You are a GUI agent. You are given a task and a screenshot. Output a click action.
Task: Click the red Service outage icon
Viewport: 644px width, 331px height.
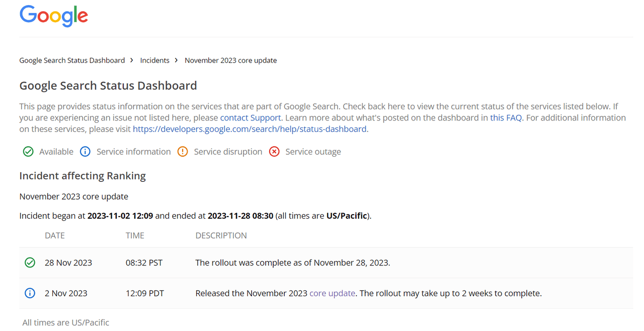pyautogui.click(x=274, y=152)
